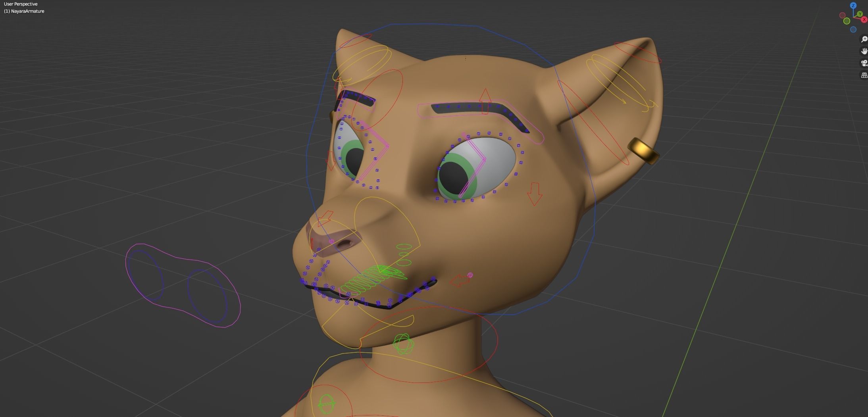868x417 pixels.
Task: Click the zoom view magnifier icon
Action: (864, 39)
